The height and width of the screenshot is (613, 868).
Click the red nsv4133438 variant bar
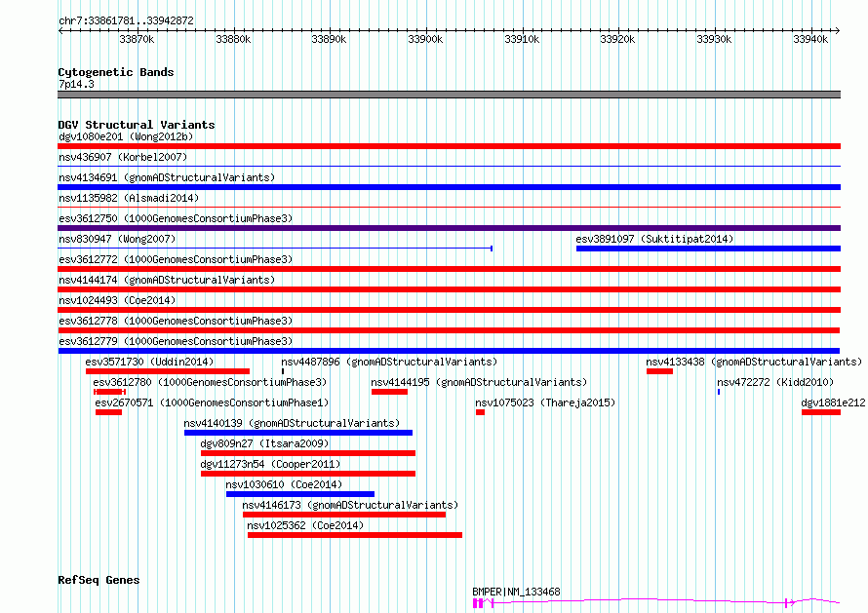[x=659, y=371]
